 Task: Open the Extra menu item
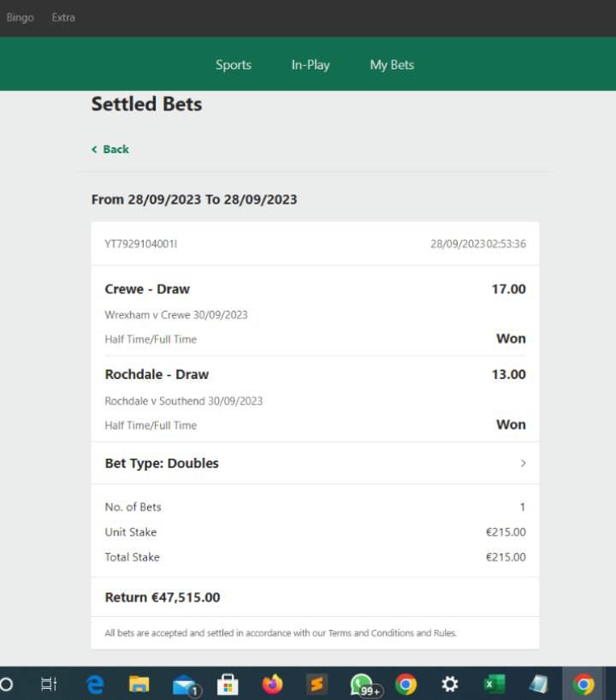pyautogui.click(x=63, y=17)
